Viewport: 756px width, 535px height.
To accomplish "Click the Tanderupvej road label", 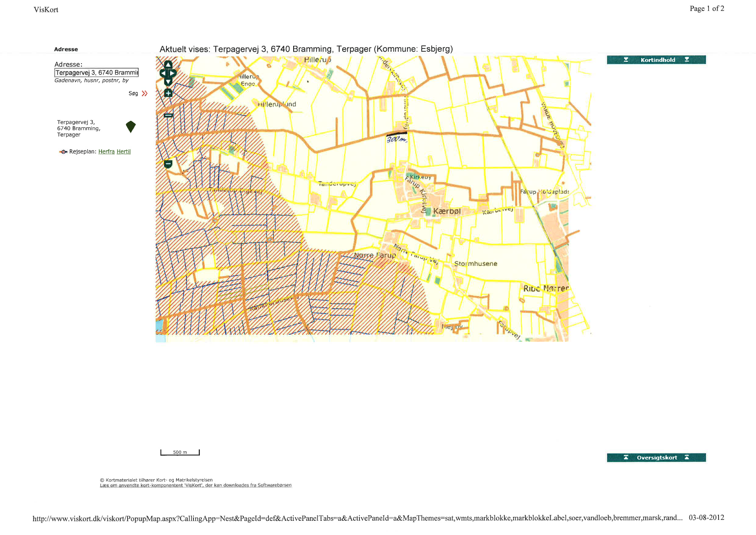I will 337,184.
